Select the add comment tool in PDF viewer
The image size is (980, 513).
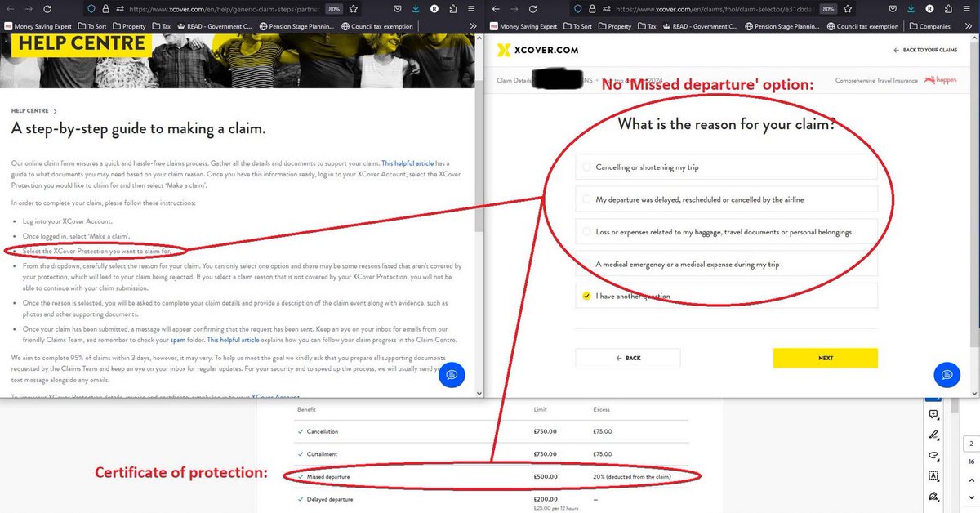933,413
